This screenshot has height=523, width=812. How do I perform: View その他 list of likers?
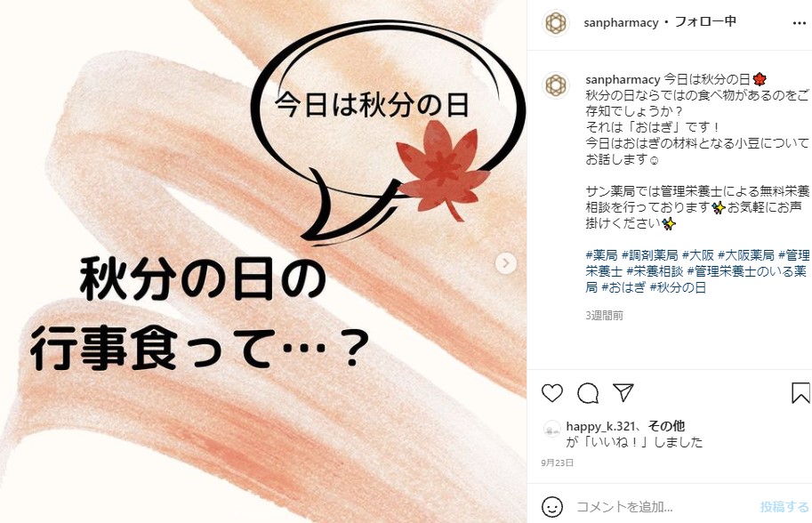tap(666, 426)
